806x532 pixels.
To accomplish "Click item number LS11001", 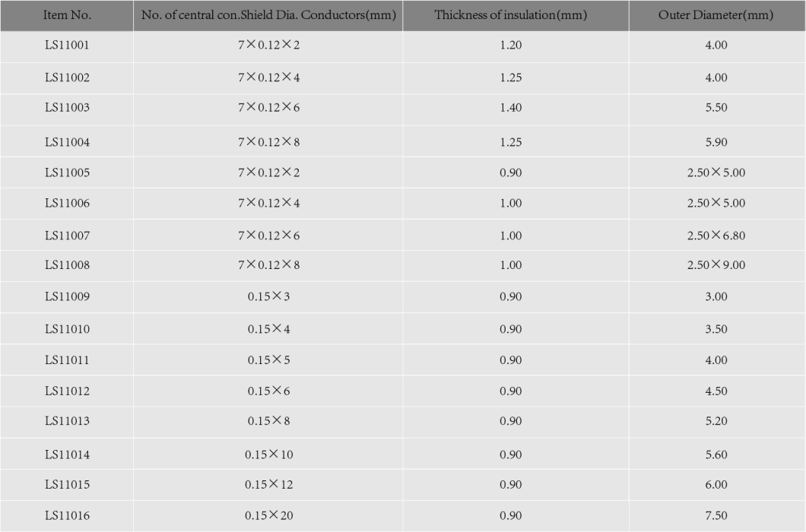I will [67, 46].
